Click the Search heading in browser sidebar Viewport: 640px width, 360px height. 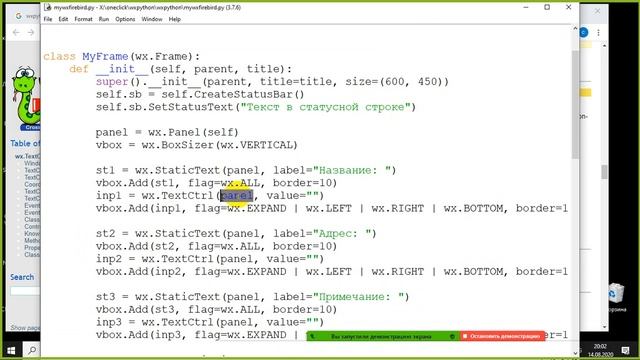[x=22, y=277]
